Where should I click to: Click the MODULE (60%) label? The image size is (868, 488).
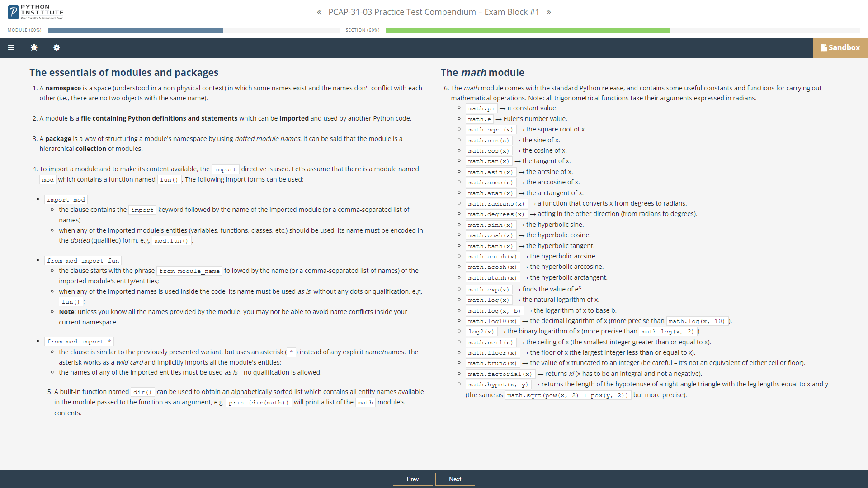[x=24, y=30]
